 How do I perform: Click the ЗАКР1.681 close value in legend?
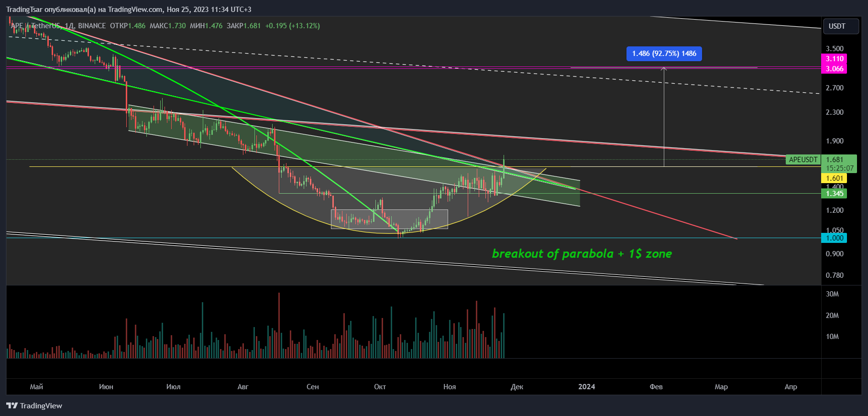(243, 26)
